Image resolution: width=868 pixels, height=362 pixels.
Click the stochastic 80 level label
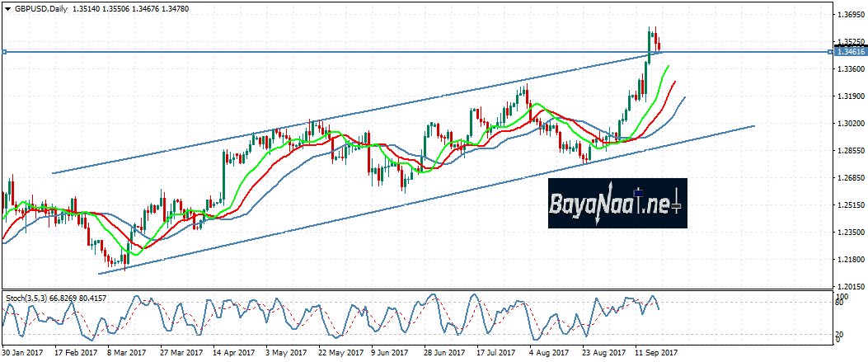pyautogui.click(x=839, y=303)
